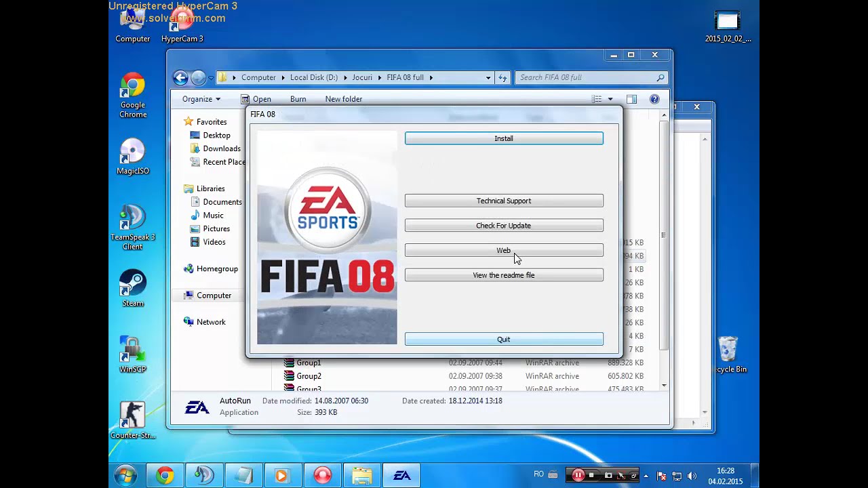Image resolution: width=868 pixels, height=488 pixels.
Task: Click Burn in Explorer toolbar
Action: point(298,99)
